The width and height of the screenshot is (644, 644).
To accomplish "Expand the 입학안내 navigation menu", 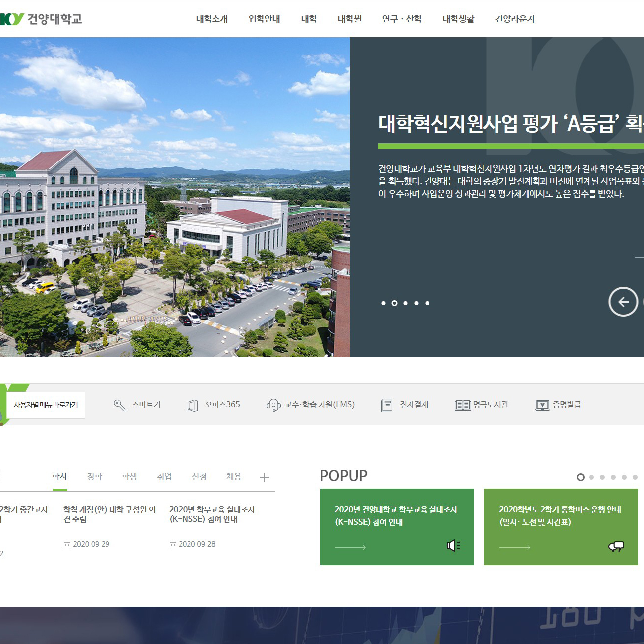I will (x=264, y=19).
